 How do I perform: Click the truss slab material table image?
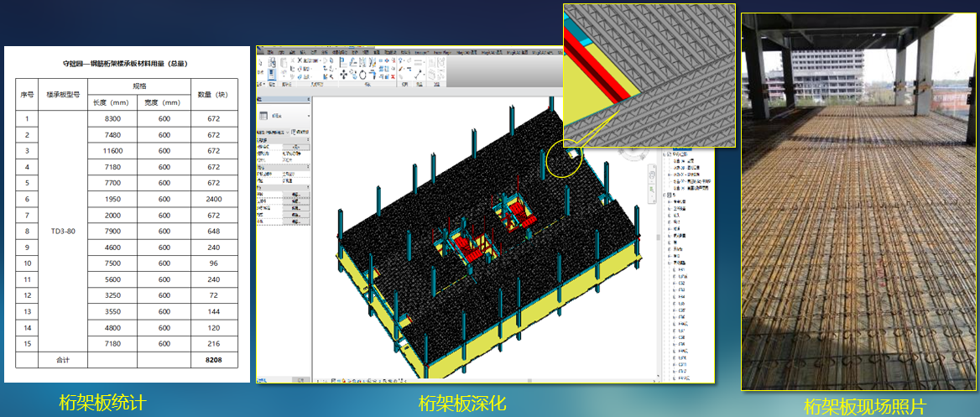[128, 214]
